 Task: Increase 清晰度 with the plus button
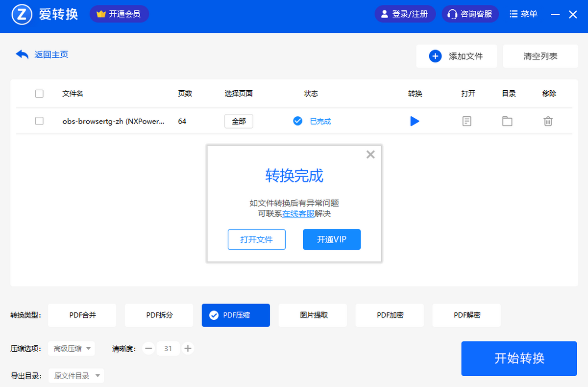[x=187, y=349]
